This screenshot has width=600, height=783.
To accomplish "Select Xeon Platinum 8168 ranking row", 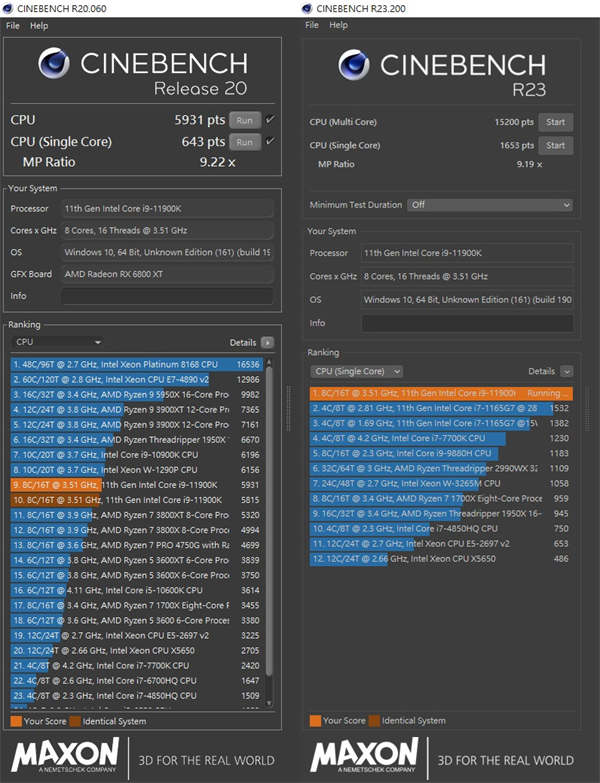I will click(x=137, y=365).
